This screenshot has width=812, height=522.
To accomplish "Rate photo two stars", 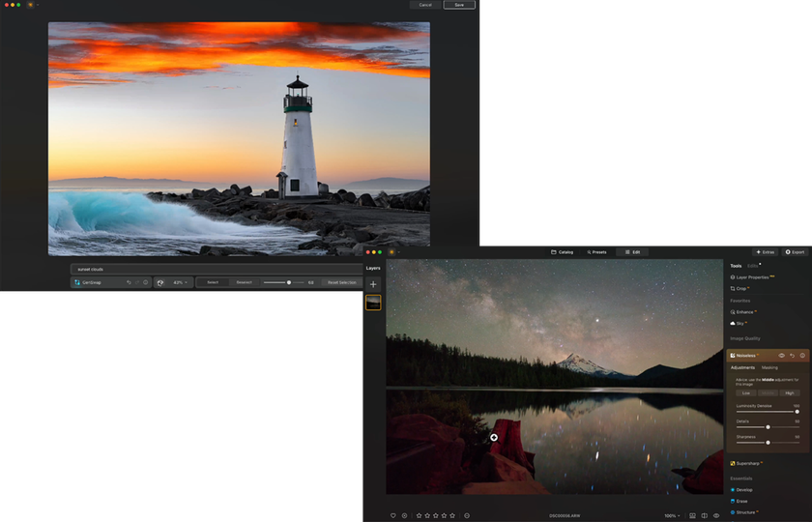I will tap(427, 516).
